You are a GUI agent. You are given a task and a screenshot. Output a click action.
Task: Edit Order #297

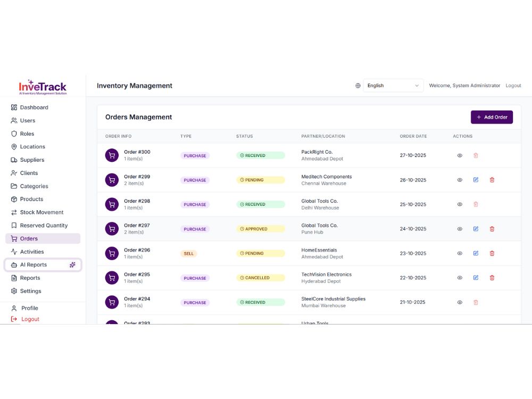(x=476, y=229)
